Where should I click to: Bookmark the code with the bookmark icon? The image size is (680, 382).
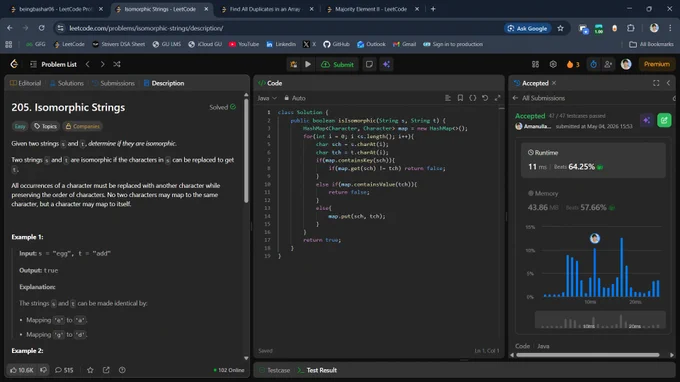[x=460, y=98]
